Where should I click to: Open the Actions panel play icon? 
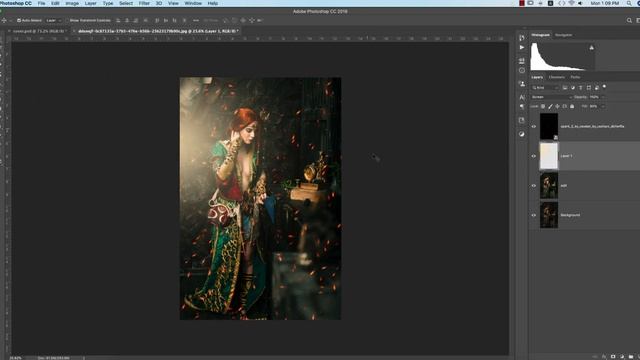[x=522, y=47]
